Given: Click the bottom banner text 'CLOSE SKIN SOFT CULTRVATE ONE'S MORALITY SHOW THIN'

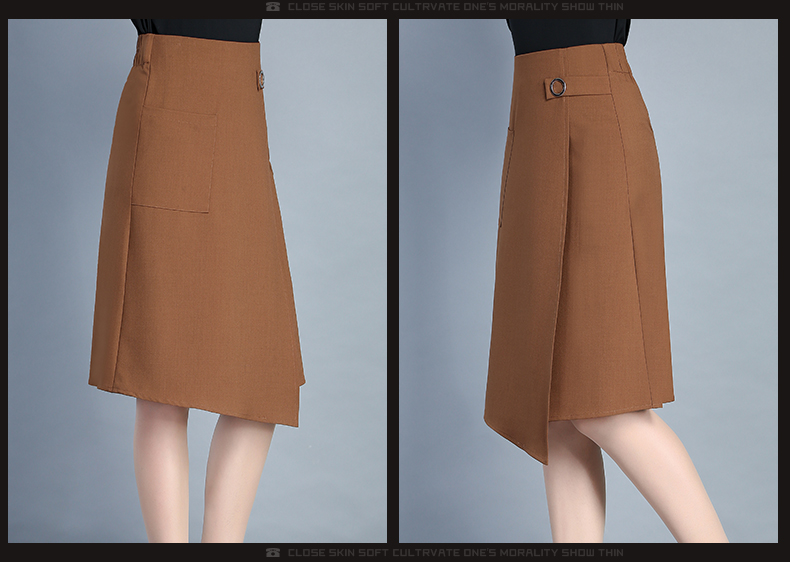Looking at the screenshot, I should 455,552.
